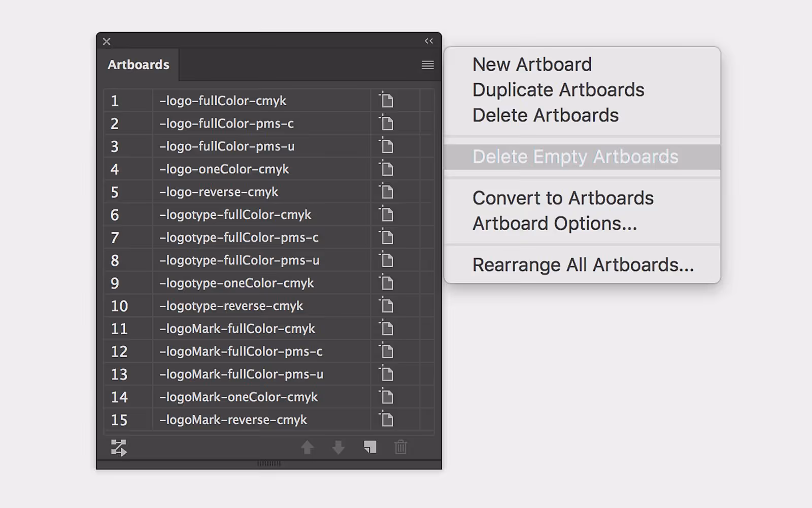812x508 pixels.
Task: Select artboard row named -logo-fullColor-pms-u
Action: 269,146
